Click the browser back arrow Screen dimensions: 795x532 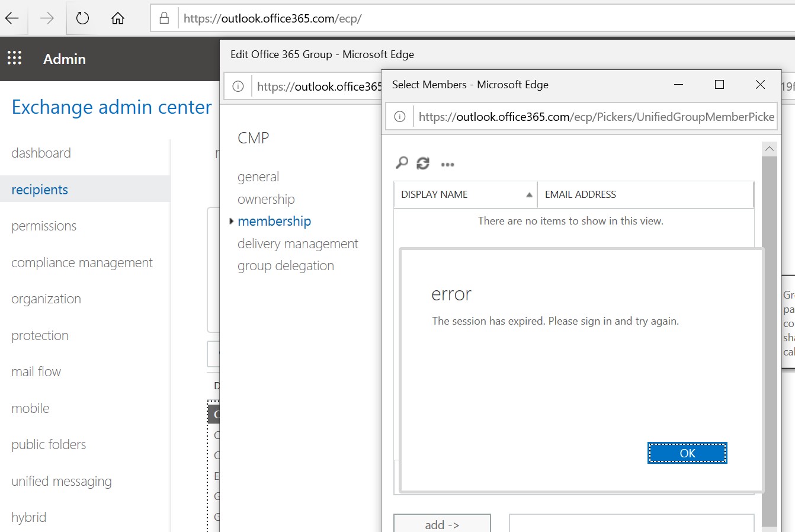click(12, 18)
